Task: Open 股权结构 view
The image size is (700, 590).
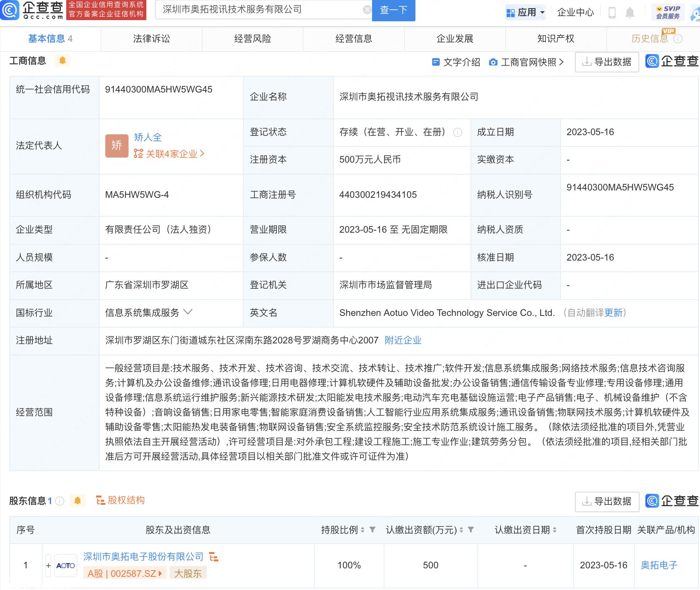Action: click(120, 500)
